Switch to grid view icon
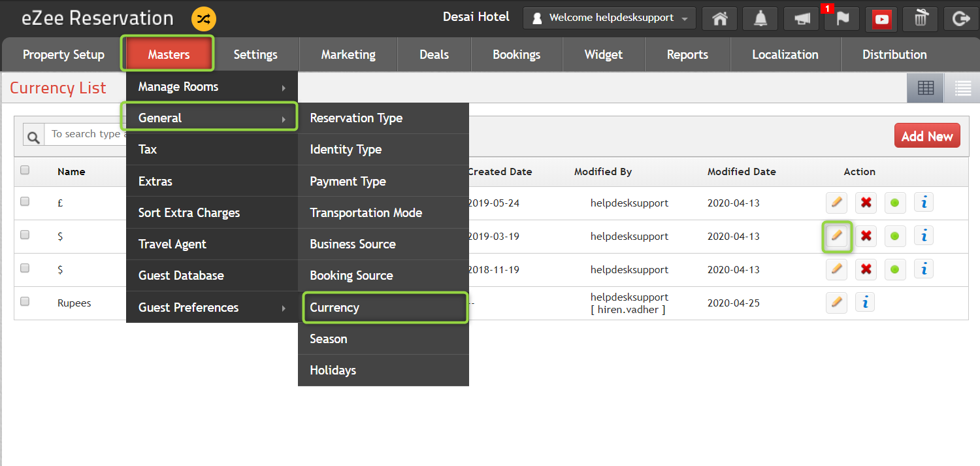Image resolution: width=980 pixels, height=466 pixels. point(925,88)
